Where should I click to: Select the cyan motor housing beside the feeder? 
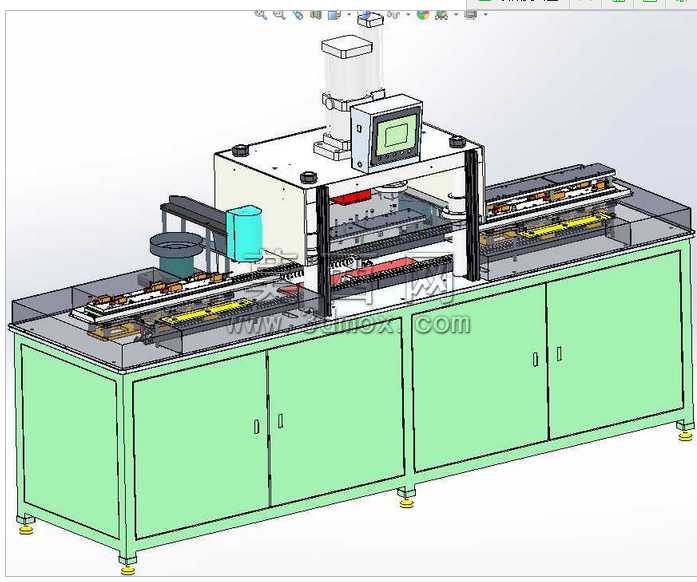click(x=244, y=233)
